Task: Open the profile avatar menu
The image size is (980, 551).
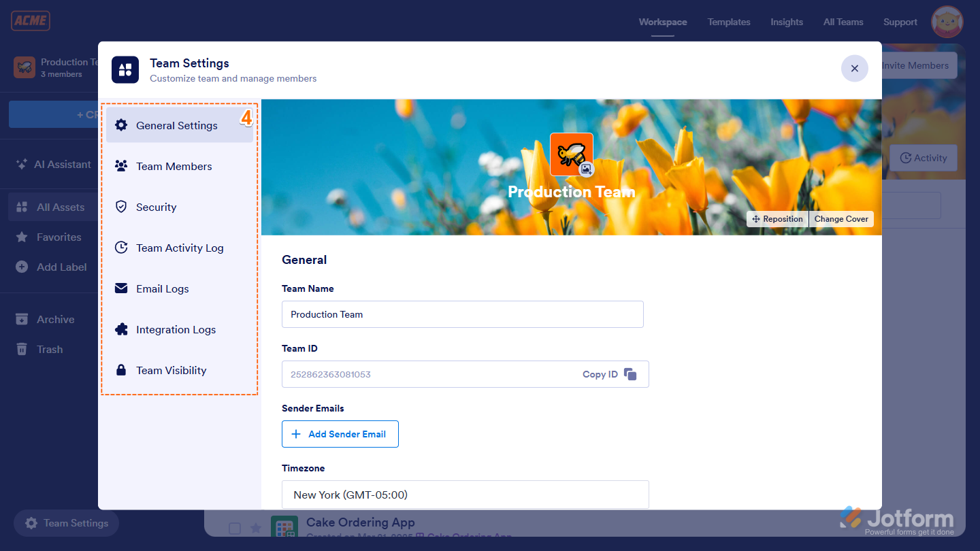Action: 947,21
